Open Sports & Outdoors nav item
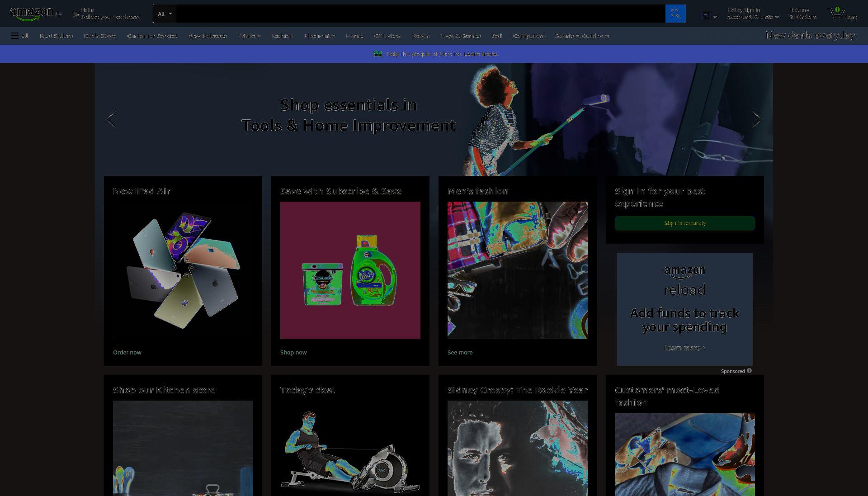The image size is (868, 496). pyautogui.click(x=582, y=36)
